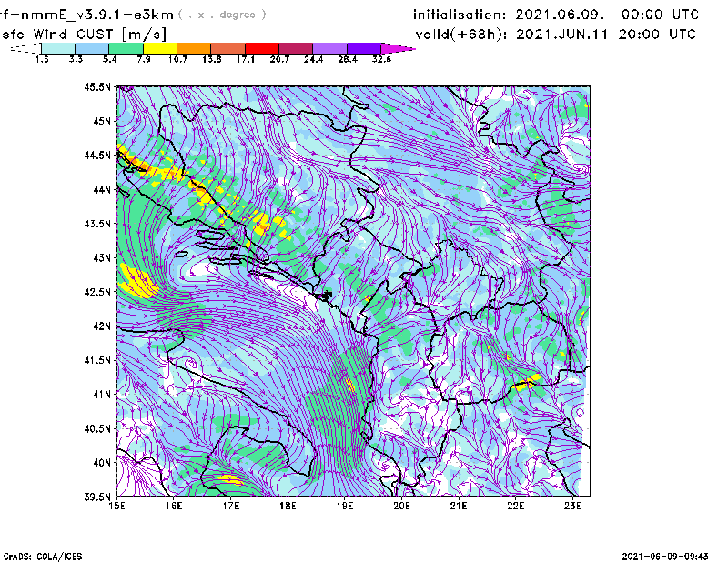Image resolution: width=728 pixels, height=562 pixels.
Task: Pick the salmon 13.8–17.1 legend swatch
Action: point(228,48)
